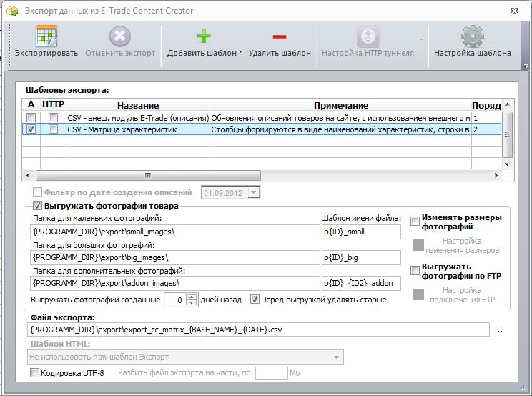Click the horizontal scrollbar thumb of the templates table
The image size is (532, 396).
(148, 175)
